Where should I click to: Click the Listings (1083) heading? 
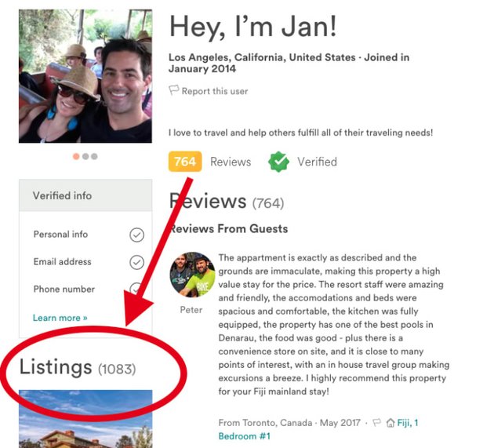click(x=78, y=366)
